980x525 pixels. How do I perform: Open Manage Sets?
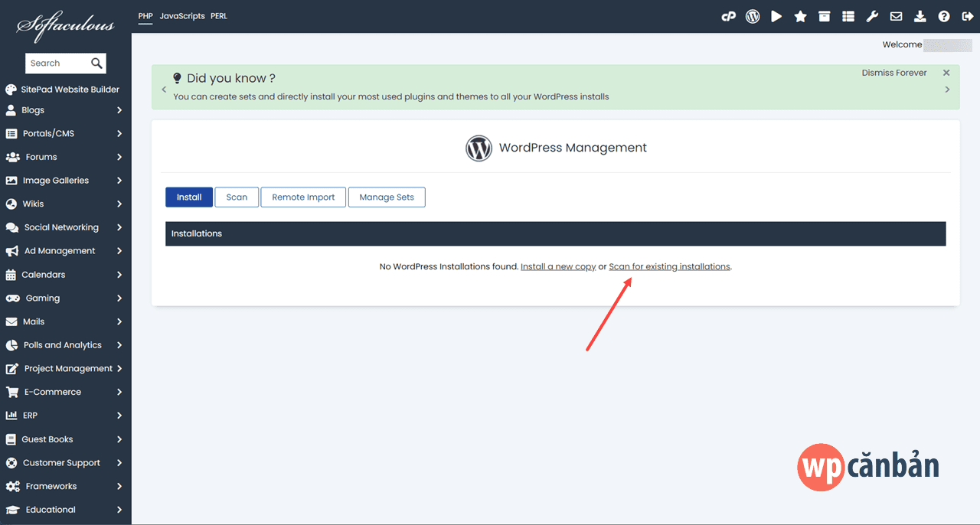387,197
